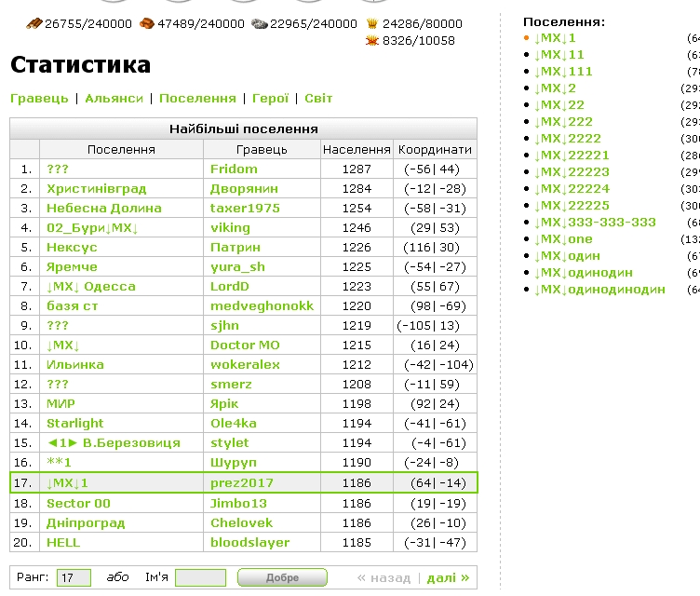Go to next page with далі »

click(x=448, y=577)
